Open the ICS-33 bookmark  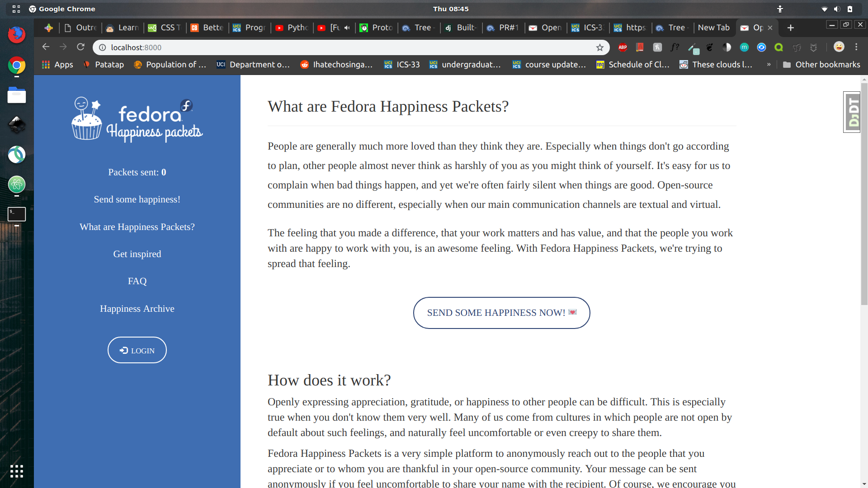[x=402, y=65]
